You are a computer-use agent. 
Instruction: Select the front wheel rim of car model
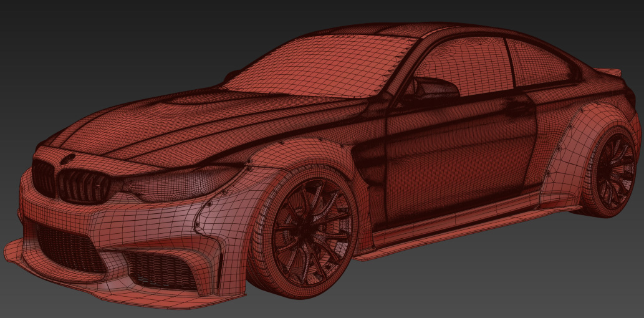point(313,232)
